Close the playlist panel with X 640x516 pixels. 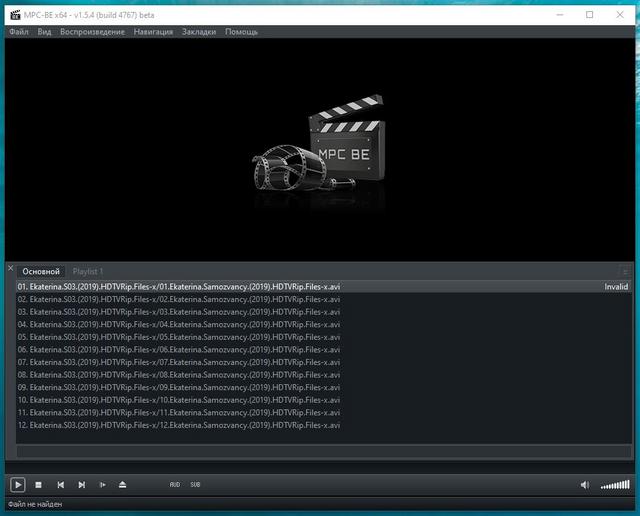tap(11, 268)
